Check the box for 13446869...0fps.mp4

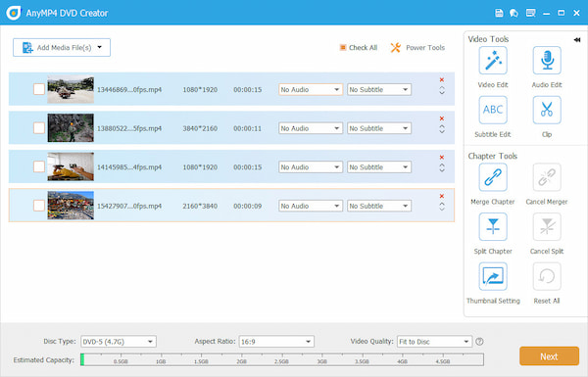[x=39, y=89]
